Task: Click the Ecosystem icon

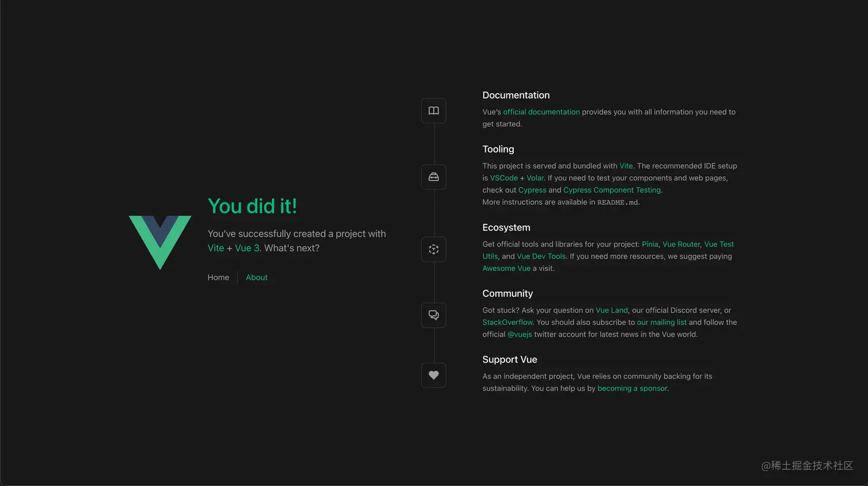Action: point(433,249)
